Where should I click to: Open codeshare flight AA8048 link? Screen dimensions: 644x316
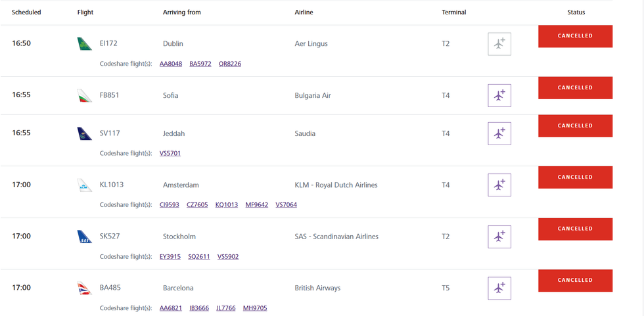point(171,64)
